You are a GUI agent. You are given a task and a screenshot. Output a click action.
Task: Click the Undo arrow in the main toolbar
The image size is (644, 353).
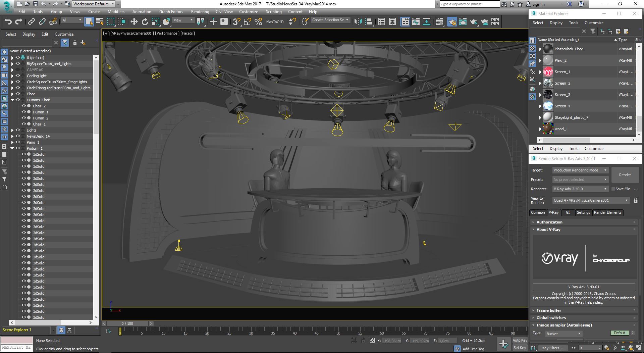tap(8, 22)
